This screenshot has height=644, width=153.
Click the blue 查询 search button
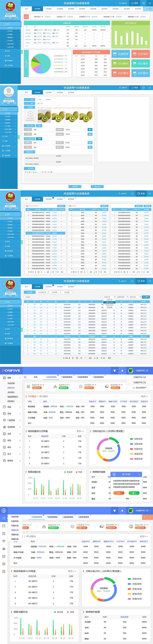146,297
